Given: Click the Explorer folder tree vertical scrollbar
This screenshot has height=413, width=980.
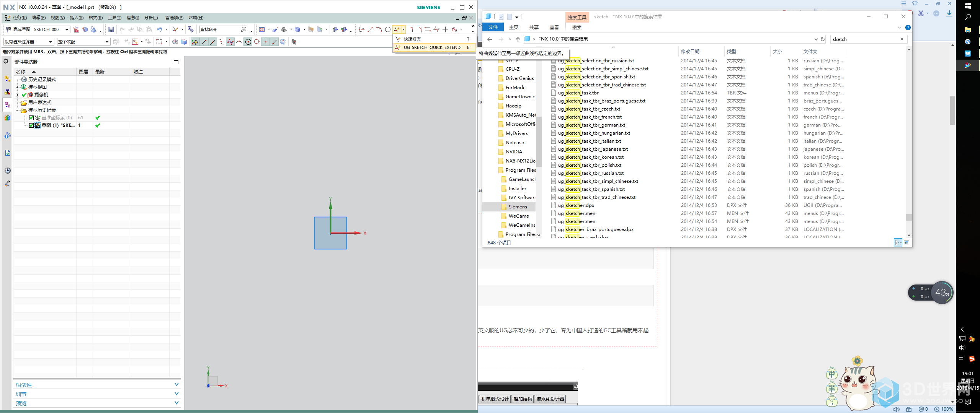Looking at the screenshot, I should 539,142.
